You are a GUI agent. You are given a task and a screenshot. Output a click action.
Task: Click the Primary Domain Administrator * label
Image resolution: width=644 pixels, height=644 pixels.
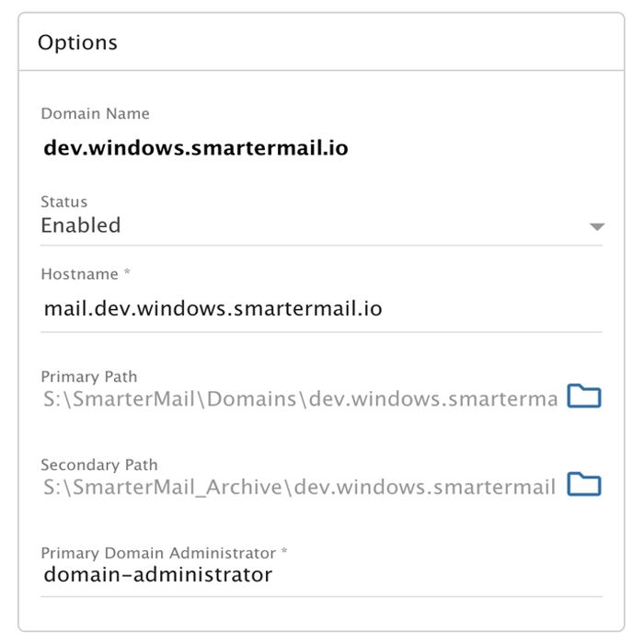click(164, 553)
